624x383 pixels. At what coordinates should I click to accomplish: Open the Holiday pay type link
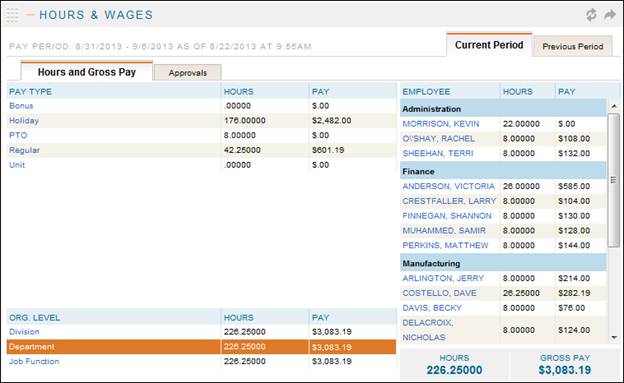click(x=24, y=121)
